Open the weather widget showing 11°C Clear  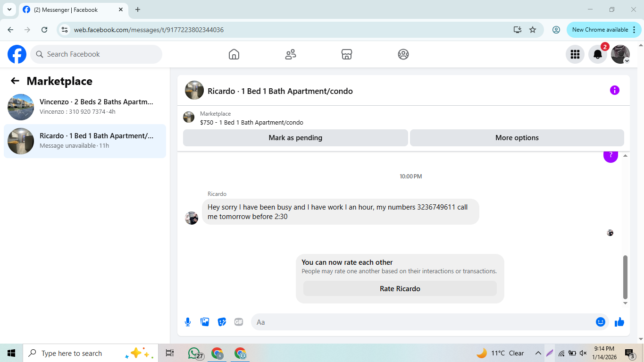[500, 353]
